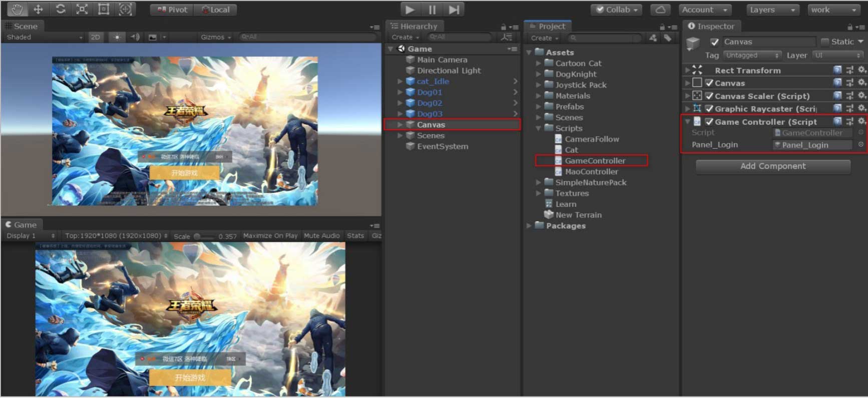Open the Layer UI dropdown

coord(838,56)
